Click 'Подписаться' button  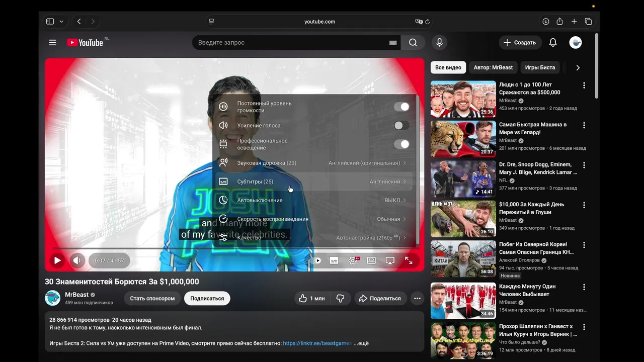coord(207,298)
